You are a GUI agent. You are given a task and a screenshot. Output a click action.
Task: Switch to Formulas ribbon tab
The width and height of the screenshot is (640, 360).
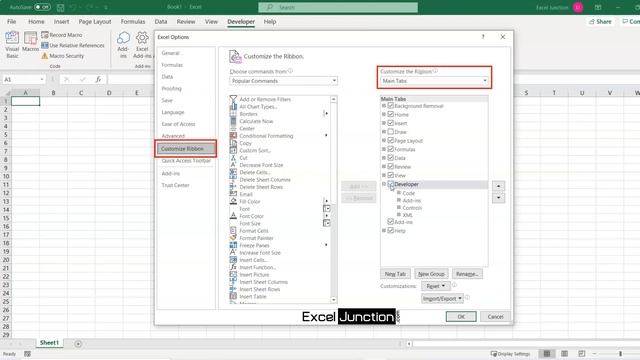point(133,22)
